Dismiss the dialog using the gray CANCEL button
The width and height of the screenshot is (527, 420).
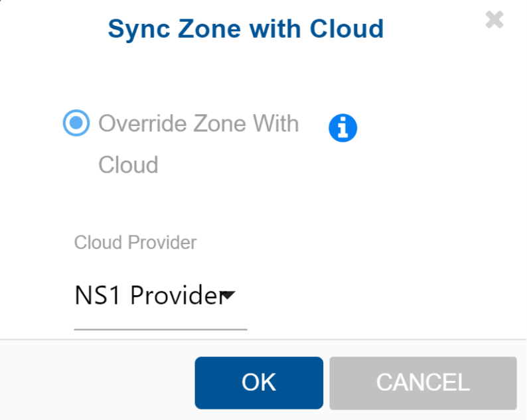pyautogui.click(x=423, y=382)
